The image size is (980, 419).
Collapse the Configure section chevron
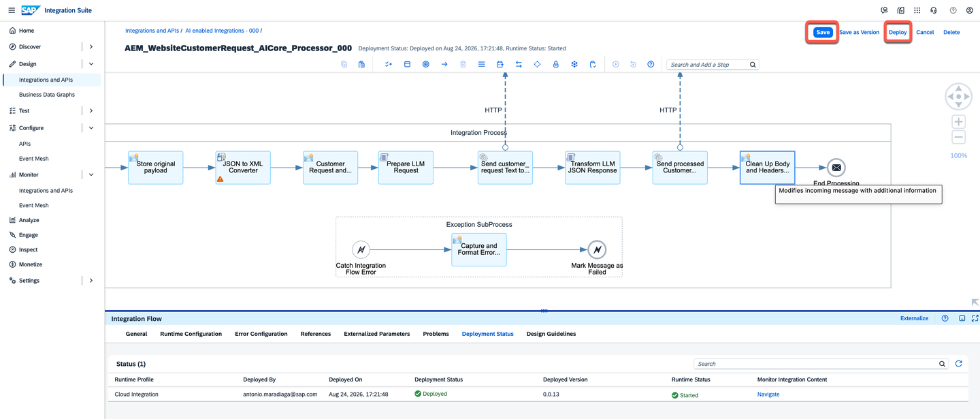coord(91,128)
